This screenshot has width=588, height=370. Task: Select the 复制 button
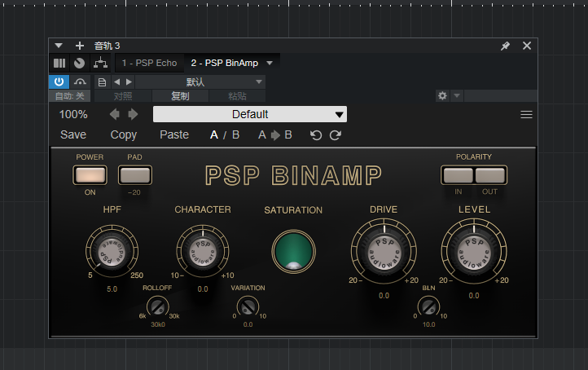(180, 96)
